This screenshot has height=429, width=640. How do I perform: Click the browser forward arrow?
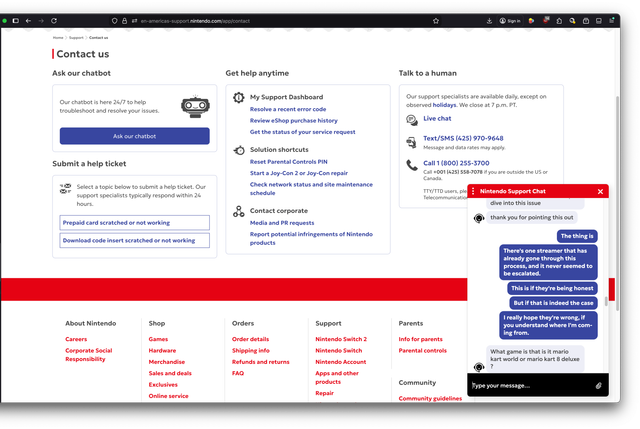pyautogui.click(x=41, y=21)
